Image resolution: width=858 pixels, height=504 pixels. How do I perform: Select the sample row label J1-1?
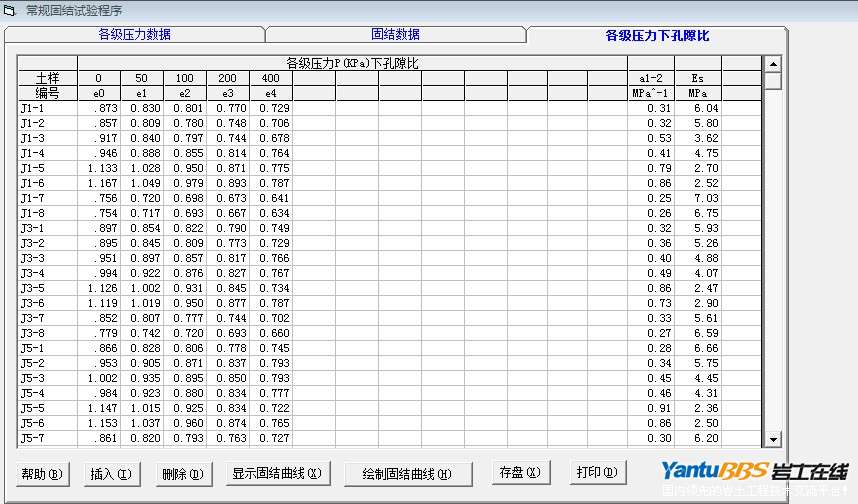(x=33, y=108)
